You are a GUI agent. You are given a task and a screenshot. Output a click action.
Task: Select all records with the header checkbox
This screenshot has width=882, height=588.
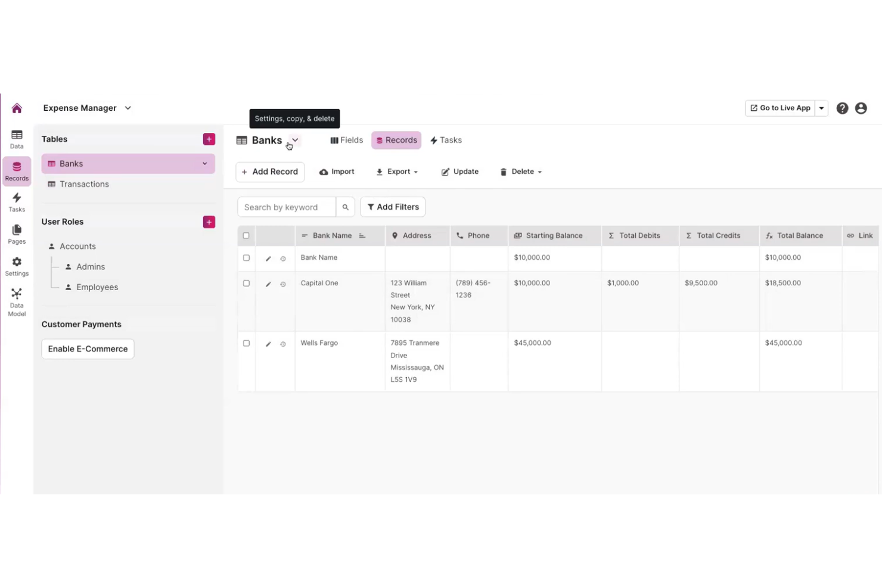pos(246,235)
